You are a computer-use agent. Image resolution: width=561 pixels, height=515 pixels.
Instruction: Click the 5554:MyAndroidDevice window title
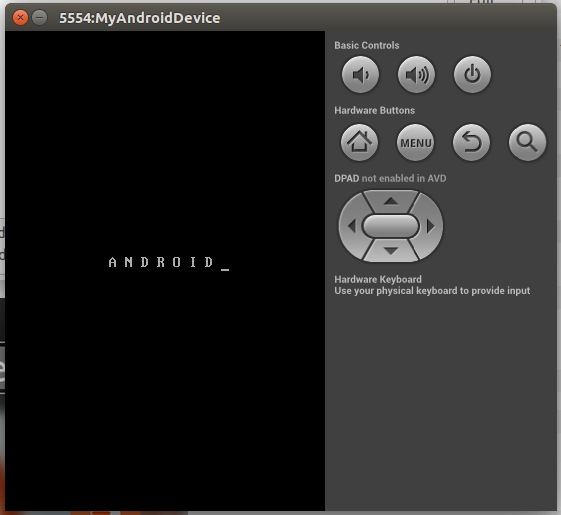pos(140,18)
